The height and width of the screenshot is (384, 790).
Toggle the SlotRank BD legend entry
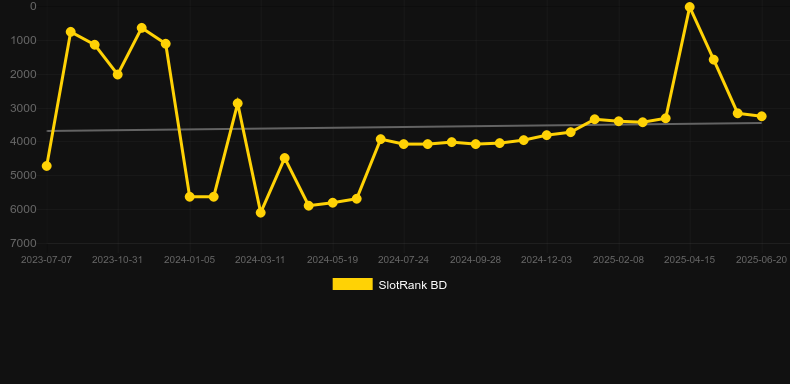(x=389, y=285)
